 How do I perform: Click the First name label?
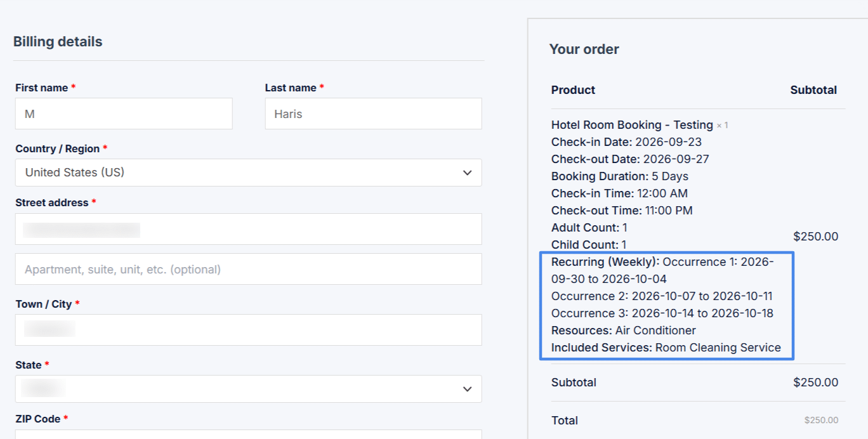46,88
